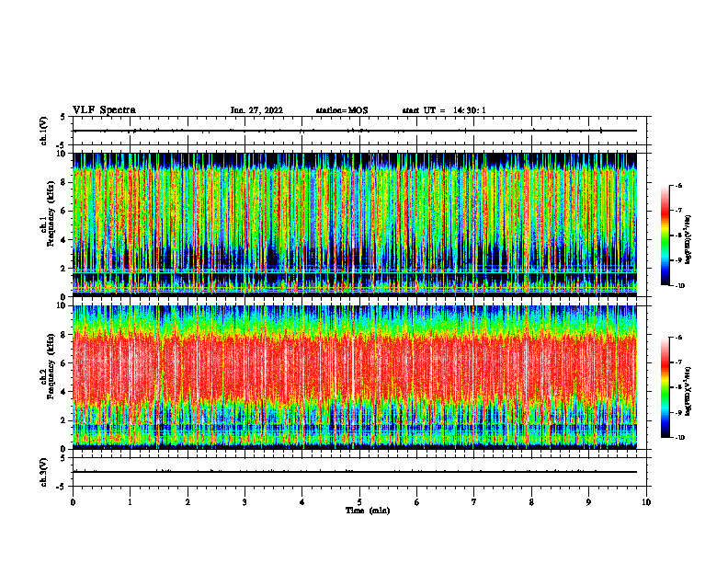
Task: Click the "VLF Spectra" plot title
Action: (104, 110)
